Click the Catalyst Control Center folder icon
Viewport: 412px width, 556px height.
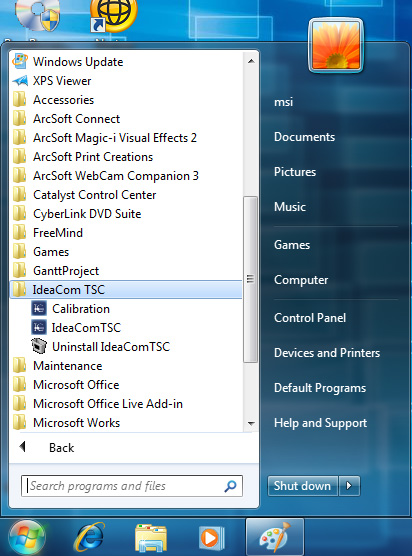point(20,195)
